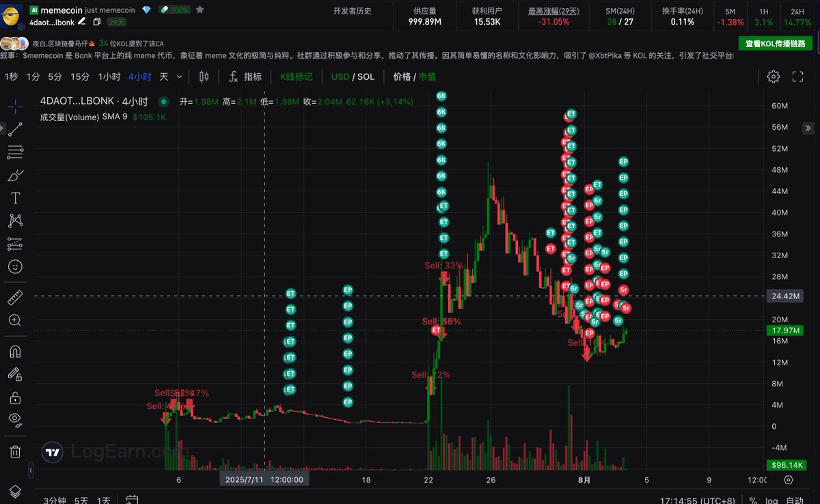Edit the token name with pencil icon
The height and width of the screenshot is (504, 820).
click(82, 23)
